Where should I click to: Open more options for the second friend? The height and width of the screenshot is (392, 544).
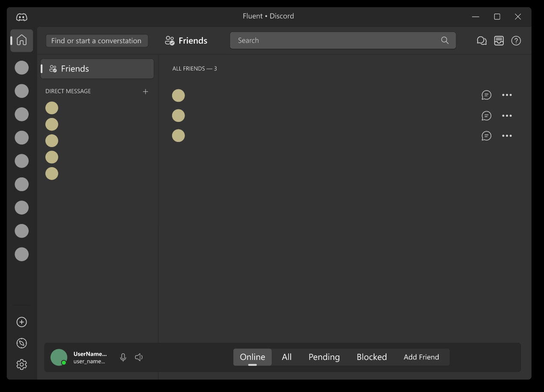tap(507, 115)
